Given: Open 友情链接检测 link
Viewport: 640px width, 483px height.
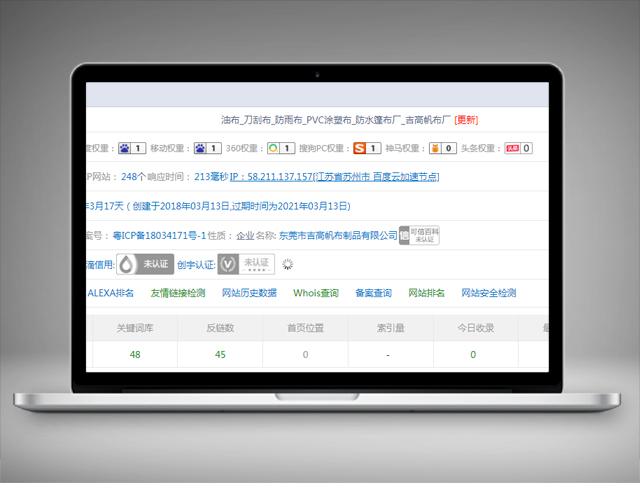Looking at the screenshot, I should [178, 293].
